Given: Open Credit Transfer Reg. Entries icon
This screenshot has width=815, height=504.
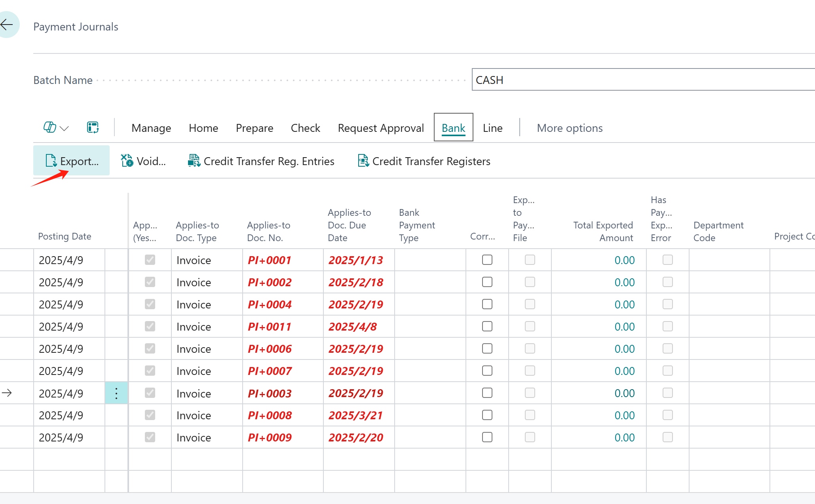Looking at the screenshot, I should (x=194, y=161).
